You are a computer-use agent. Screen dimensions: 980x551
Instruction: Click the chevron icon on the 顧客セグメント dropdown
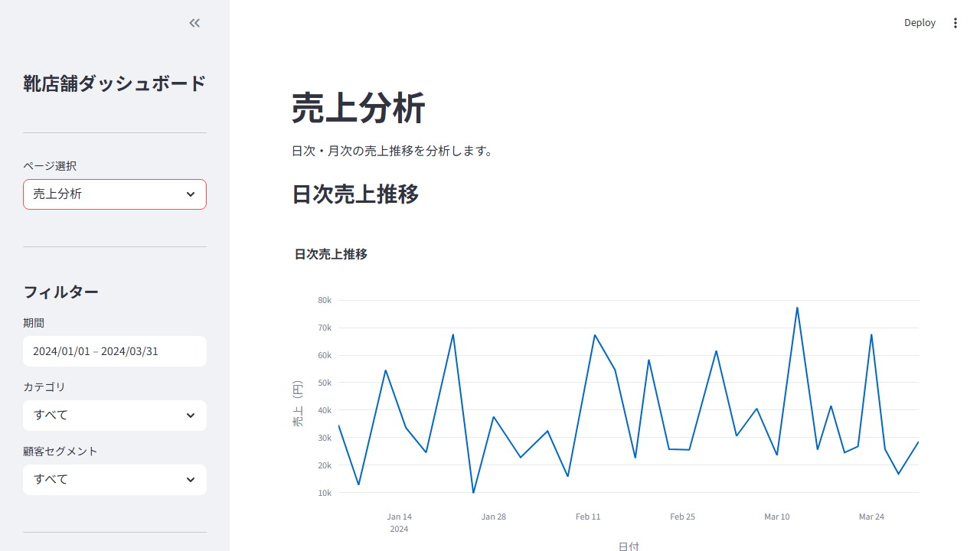(191, 480)
